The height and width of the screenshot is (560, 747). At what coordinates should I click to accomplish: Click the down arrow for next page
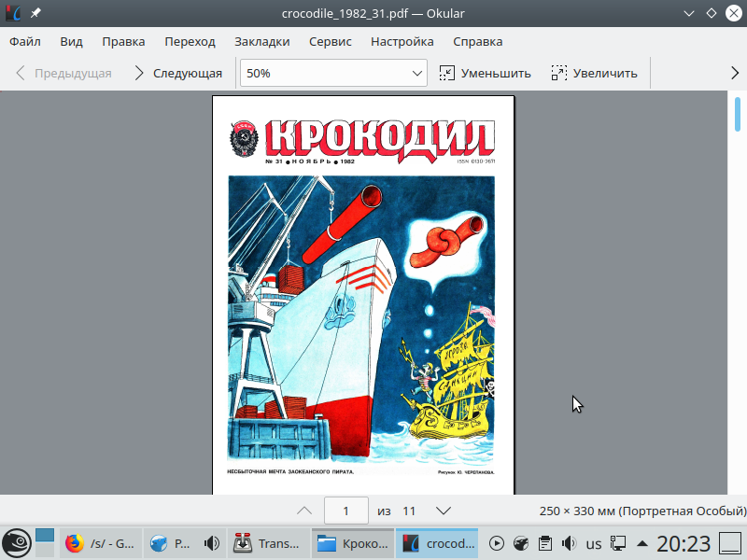[x=443, y=511]
